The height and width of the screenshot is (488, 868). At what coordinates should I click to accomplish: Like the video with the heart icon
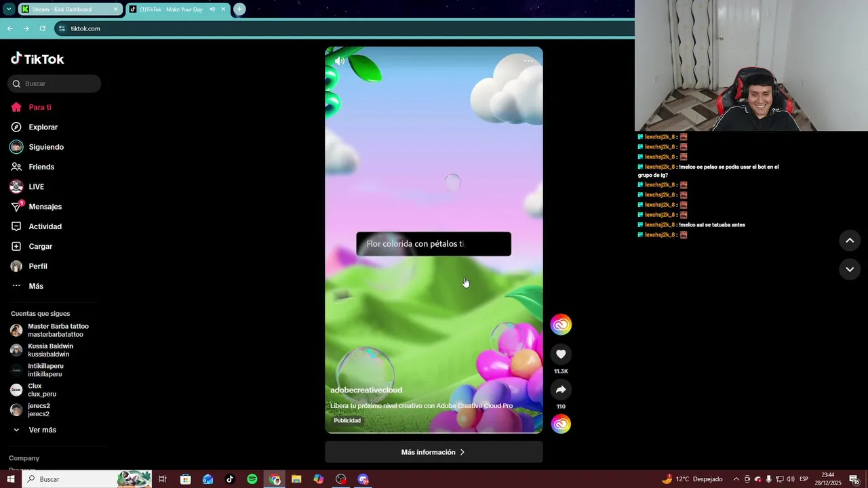[561, 354]
